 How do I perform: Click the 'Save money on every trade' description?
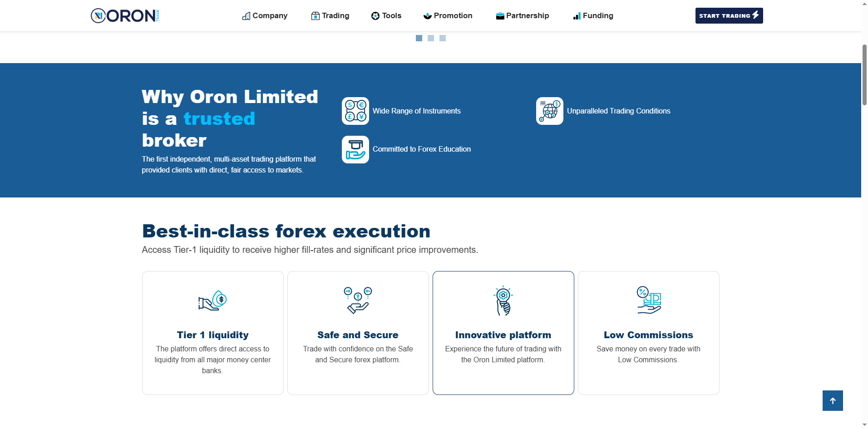click(x=648, y=354)
